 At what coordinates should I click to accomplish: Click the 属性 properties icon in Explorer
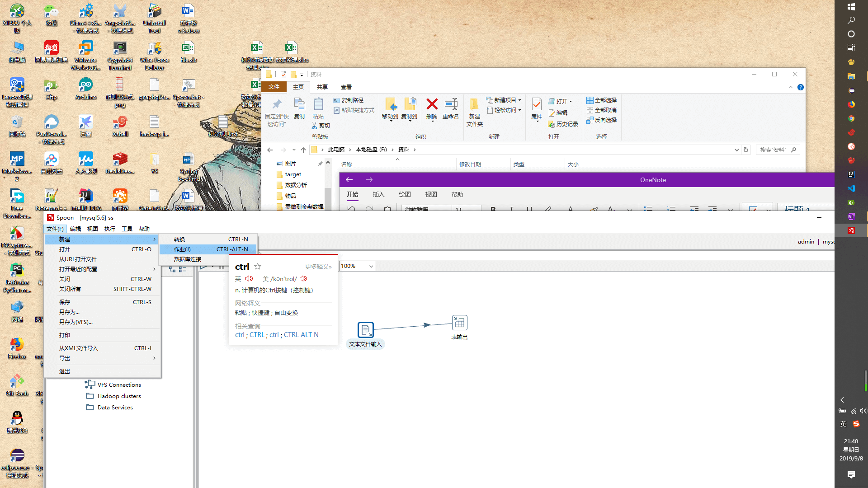pyautogui.click(x=537, y=104)
